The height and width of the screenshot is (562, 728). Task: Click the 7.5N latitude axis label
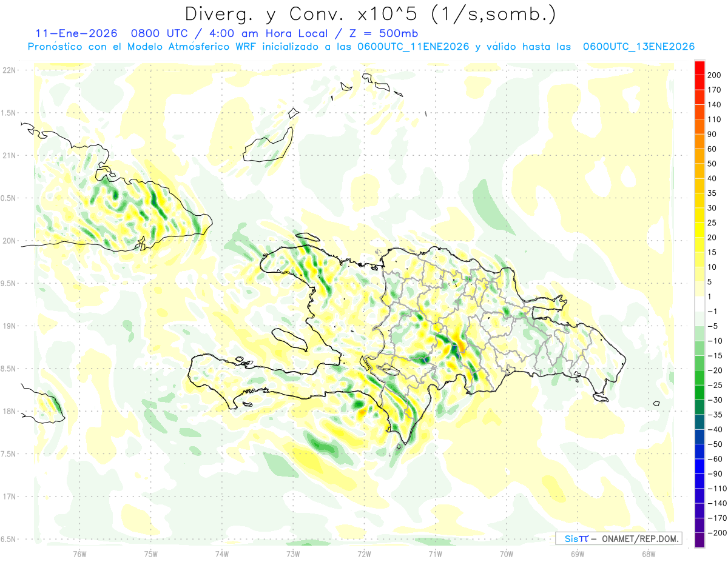8,453
